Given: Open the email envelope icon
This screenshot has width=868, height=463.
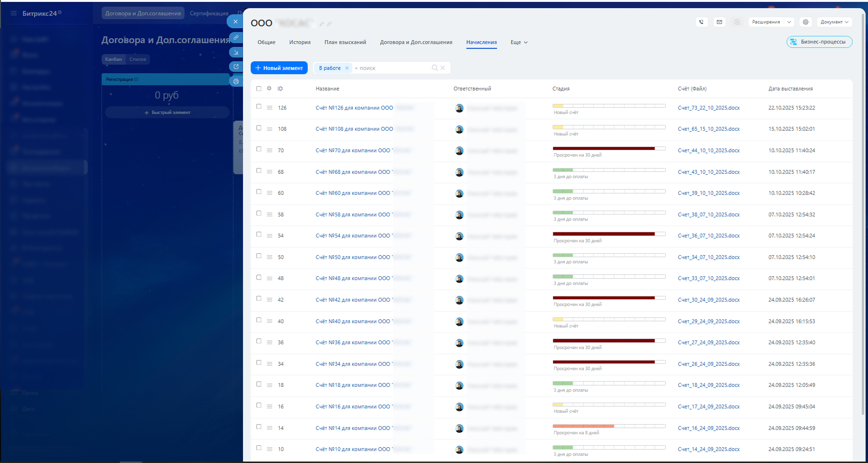Looking at the screenshot, I should (x=719, y=22).
